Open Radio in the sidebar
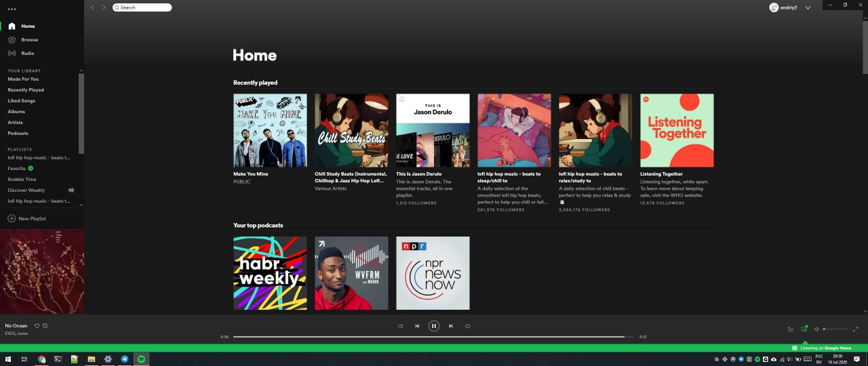 pos(21,54)
